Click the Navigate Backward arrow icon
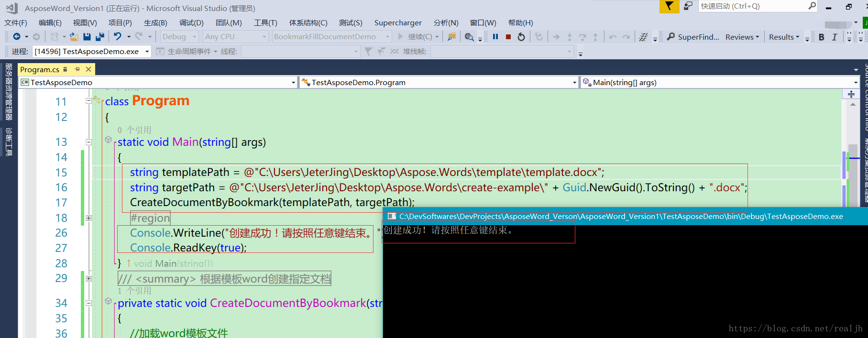The width and height of the screenshot is (868, 338). point(17,37)
